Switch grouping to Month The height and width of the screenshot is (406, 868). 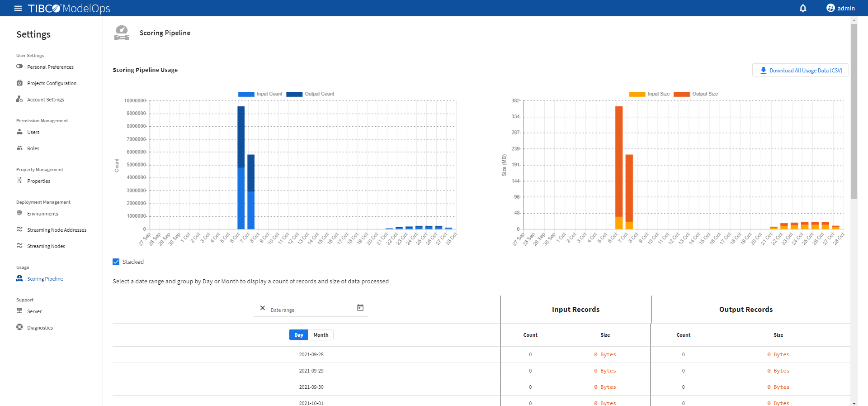click(x=321, y=335)
